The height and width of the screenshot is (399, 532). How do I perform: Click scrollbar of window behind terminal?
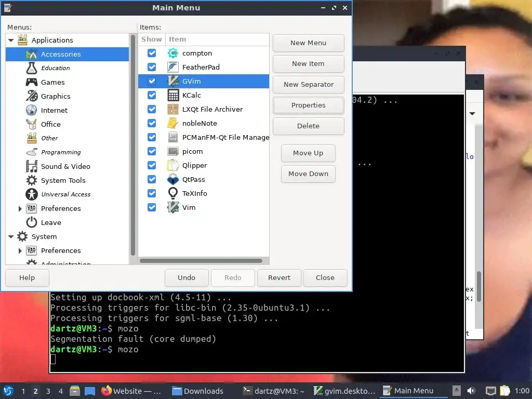(x=479, y=287)
